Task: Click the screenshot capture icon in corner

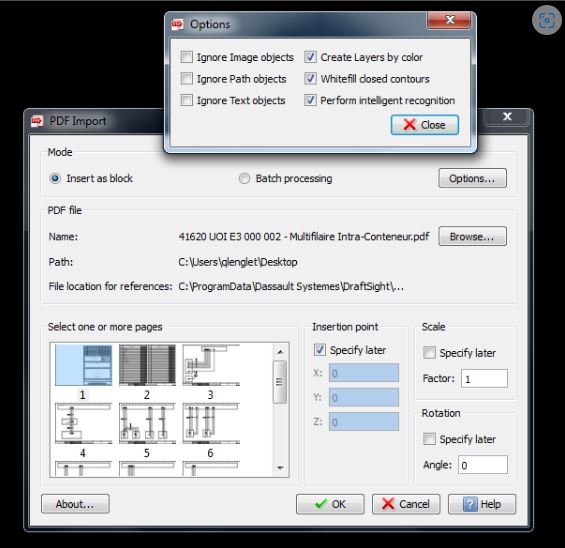Action: 547,20
